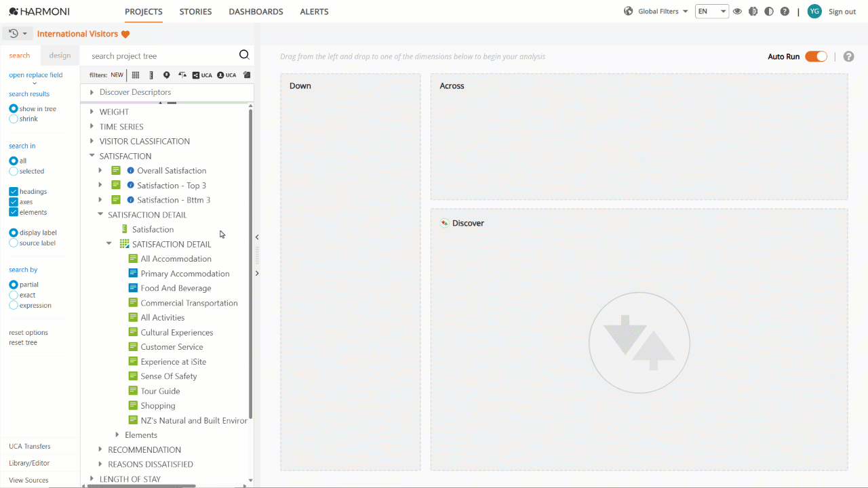This screenshot has height=488, width=868.
Task: Click the Harmoni logo
Action: point(39,12)
